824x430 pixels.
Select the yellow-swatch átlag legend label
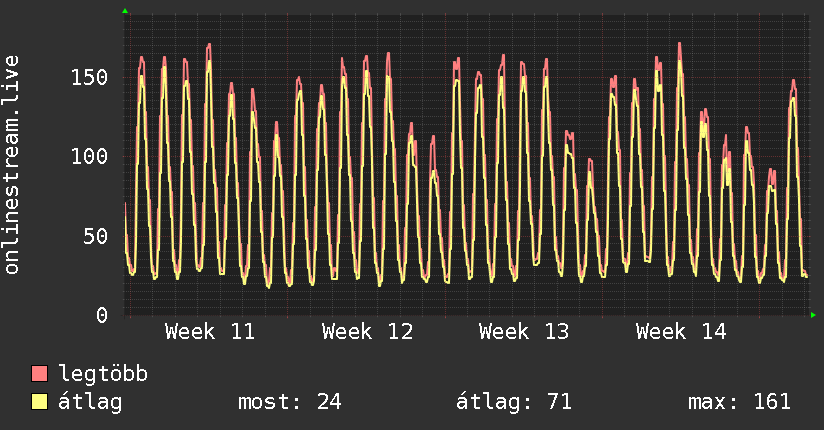coord(90,402)
